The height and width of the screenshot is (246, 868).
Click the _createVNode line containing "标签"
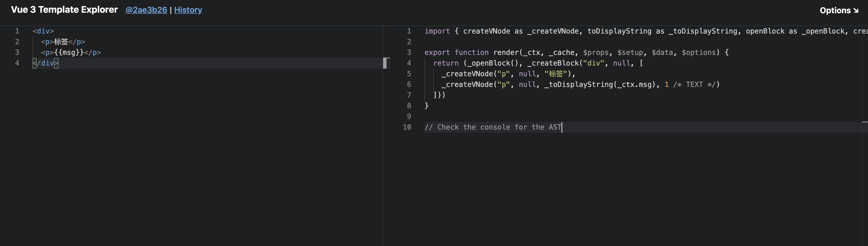pos(508,74)
